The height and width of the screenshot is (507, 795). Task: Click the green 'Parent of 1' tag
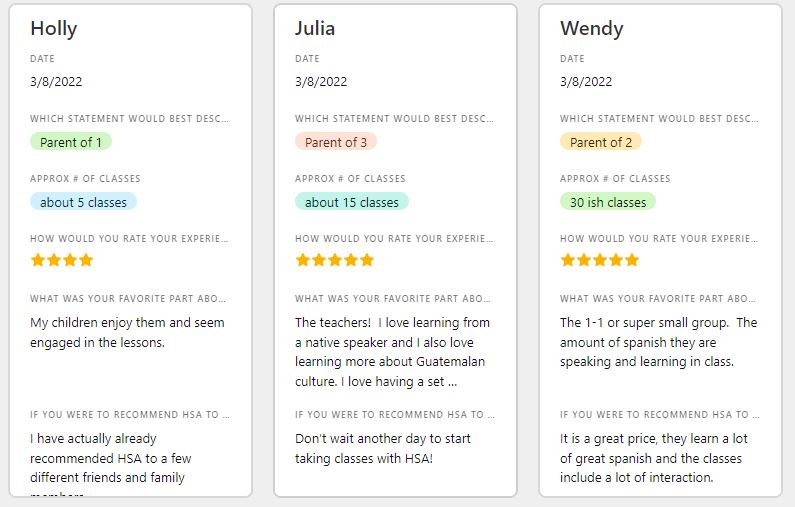click(71, 142)
